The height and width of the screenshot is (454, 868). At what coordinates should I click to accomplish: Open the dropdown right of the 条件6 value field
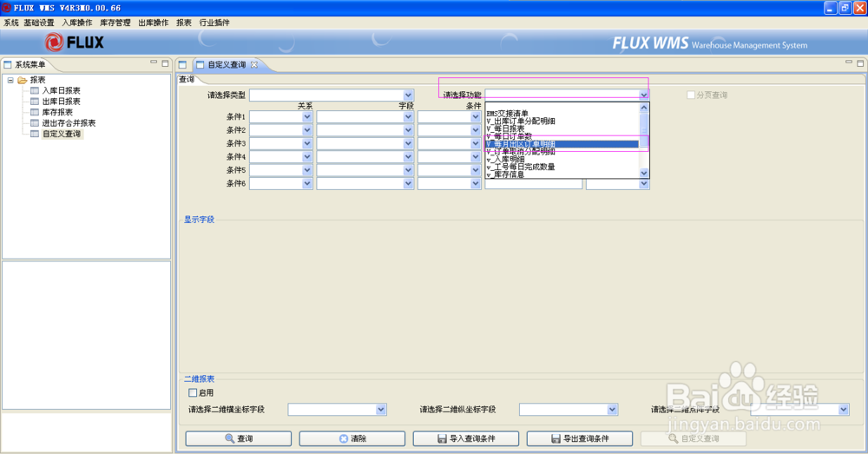tap(643, 184)
